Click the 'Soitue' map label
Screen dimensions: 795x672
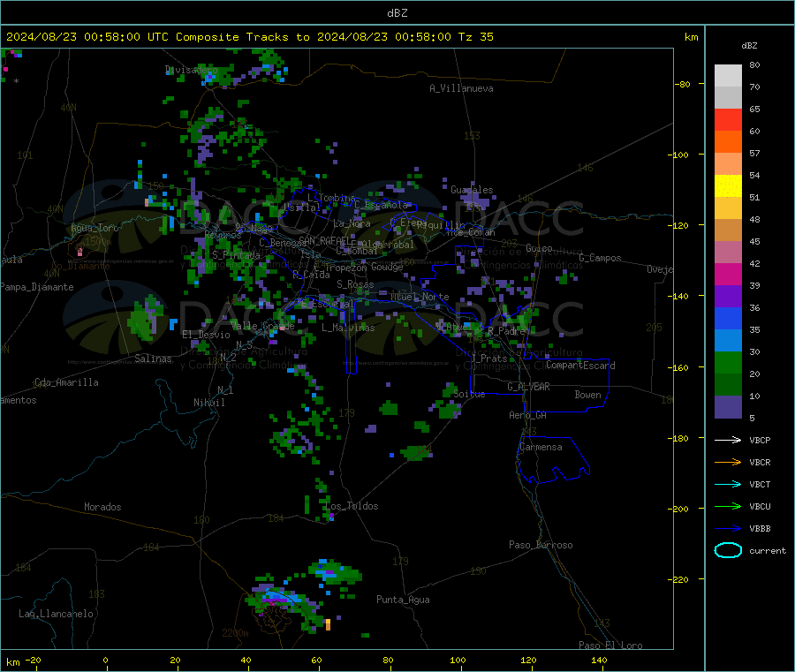(469, 394)
